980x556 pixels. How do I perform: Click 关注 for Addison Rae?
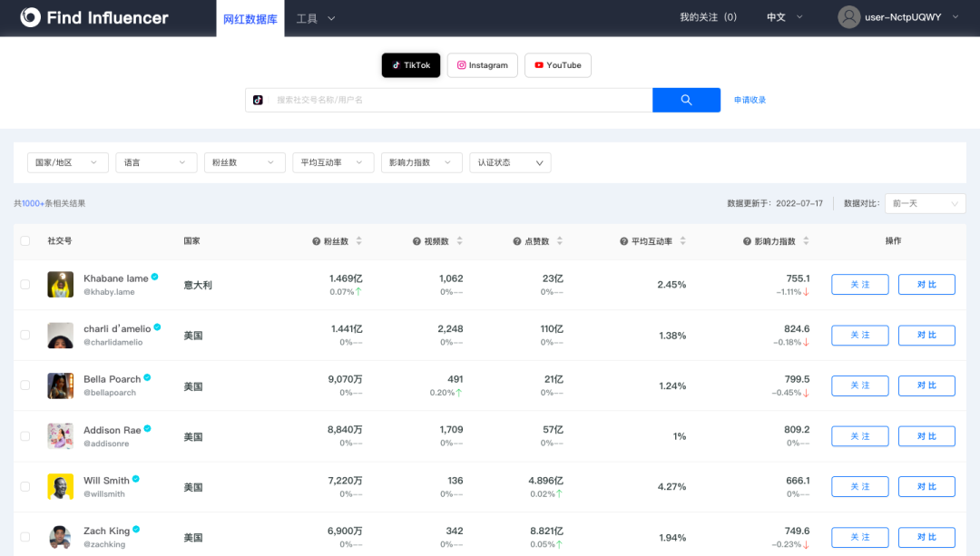pyautogui.click(x=860, y=436)
